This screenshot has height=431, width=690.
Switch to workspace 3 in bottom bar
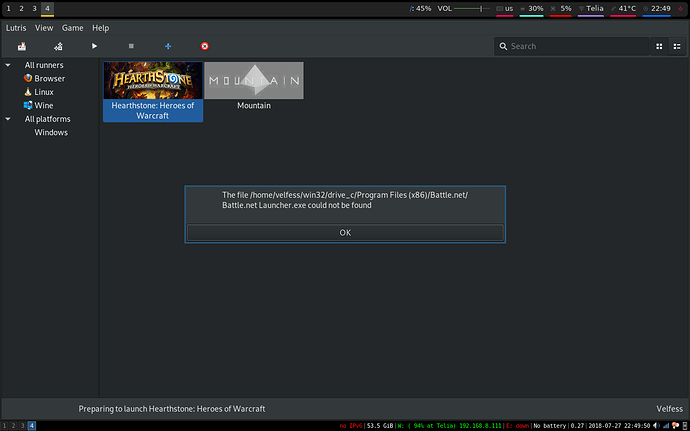click(22, 426)
